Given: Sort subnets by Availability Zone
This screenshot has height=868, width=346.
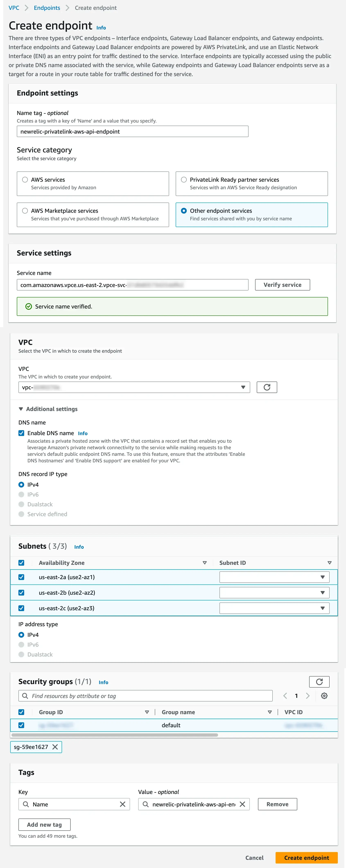Looking at the screenshot, I should (x=204, y=563).
